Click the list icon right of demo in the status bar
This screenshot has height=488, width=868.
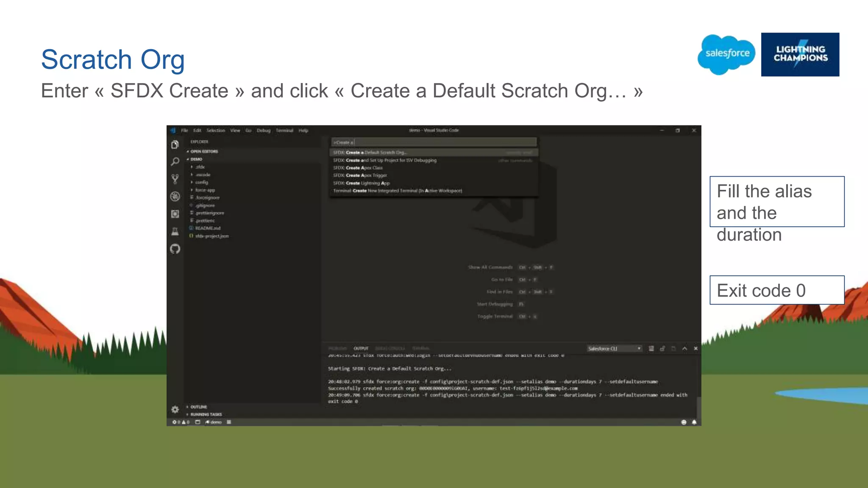coord(229,422)
